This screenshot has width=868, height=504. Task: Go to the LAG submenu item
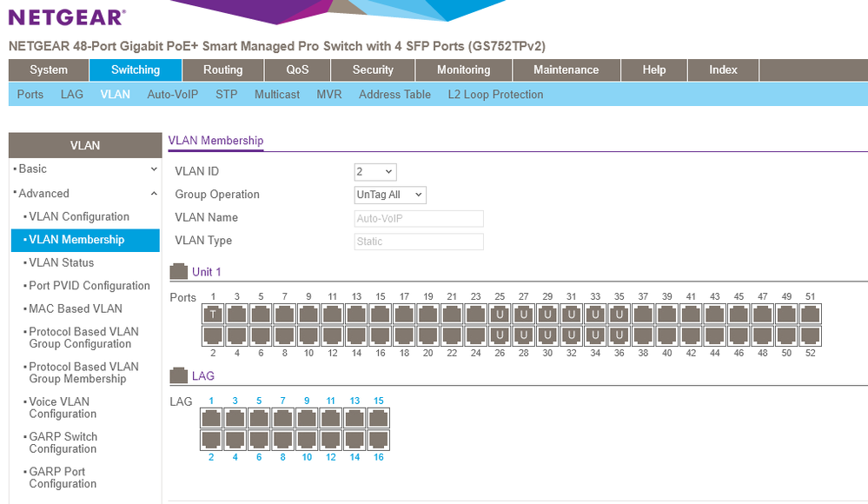(72, 94)
